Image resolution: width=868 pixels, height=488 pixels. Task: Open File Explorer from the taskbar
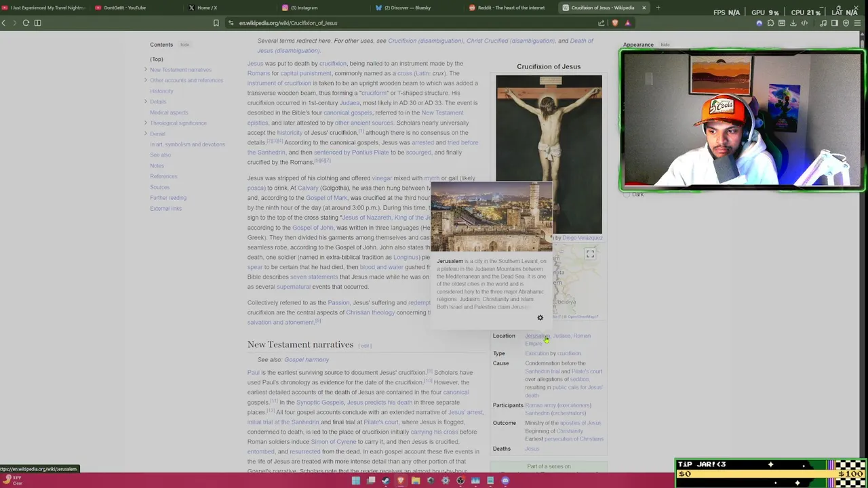click(x=416, y=481)
